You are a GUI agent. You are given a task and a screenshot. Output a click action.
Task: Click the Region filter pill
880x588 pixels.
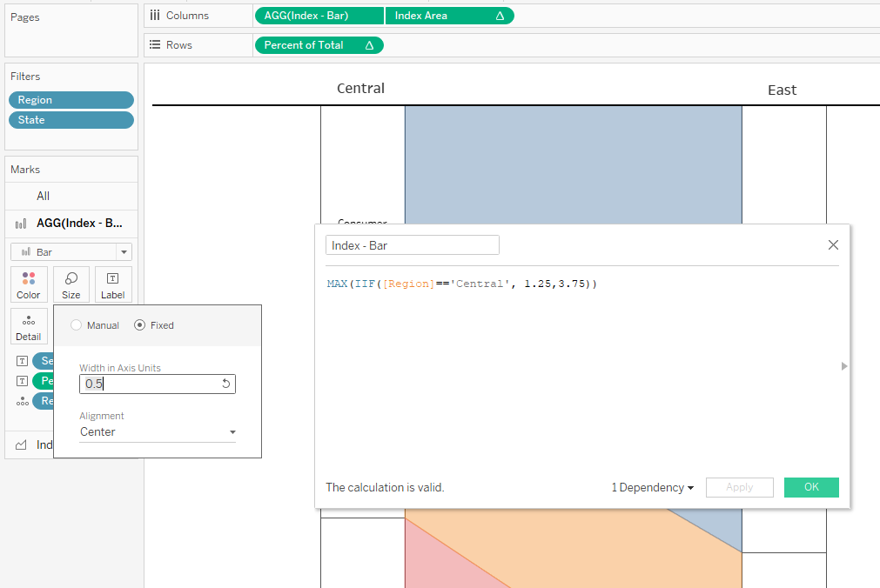71,100
